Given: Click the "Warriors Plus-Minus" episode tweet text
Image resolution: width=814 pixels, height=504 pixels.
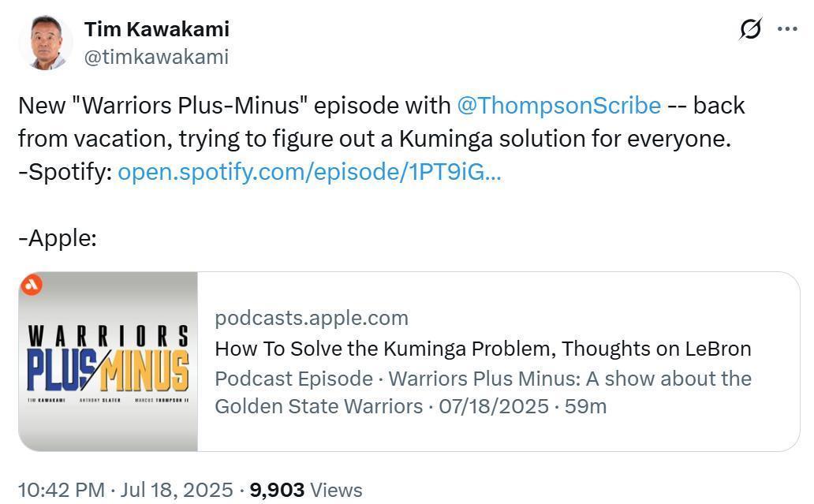Looking at the screenshot, I should [382, 122].
